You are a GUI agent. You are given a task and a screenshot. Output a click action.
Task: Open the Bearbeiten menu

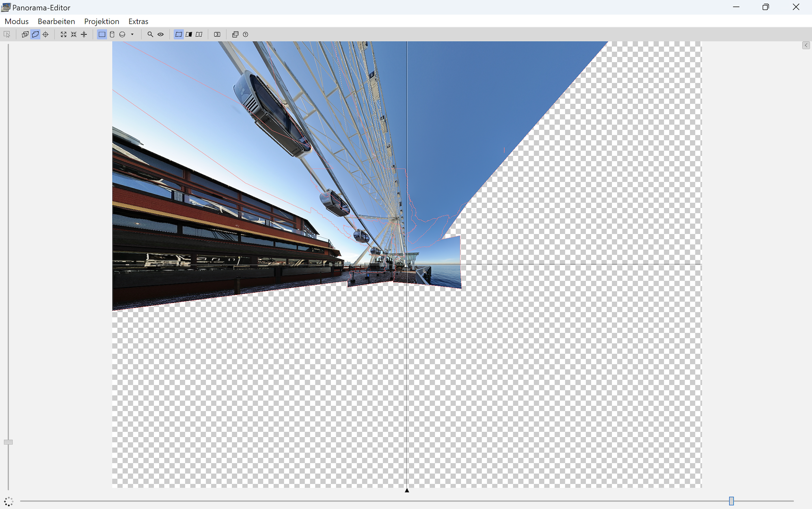click(x=56, y=22)
